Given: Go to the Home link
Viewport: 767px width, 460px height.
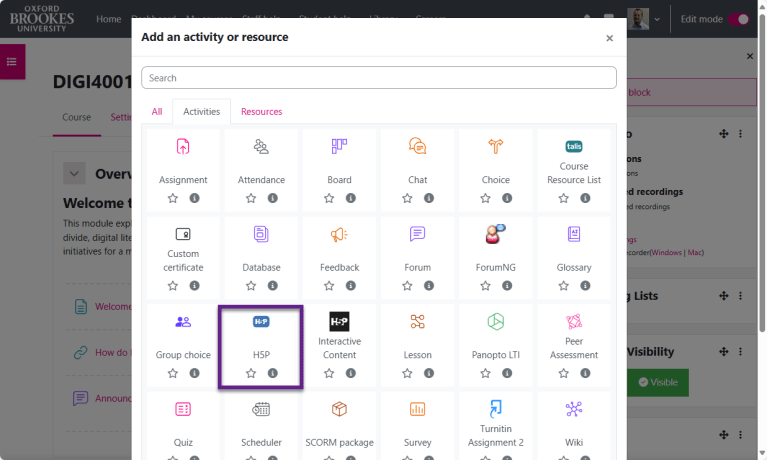Looking at the screenshot, I should [x=109, y=19].
